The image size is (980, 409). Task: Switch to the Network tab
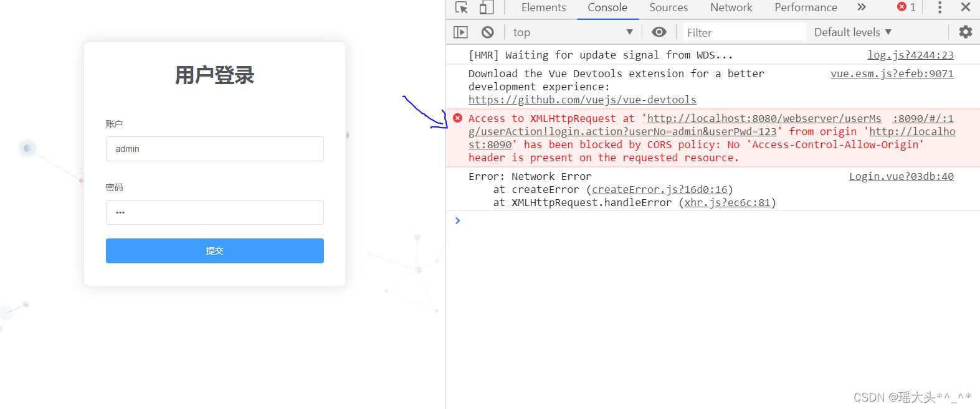click(731, 7)
